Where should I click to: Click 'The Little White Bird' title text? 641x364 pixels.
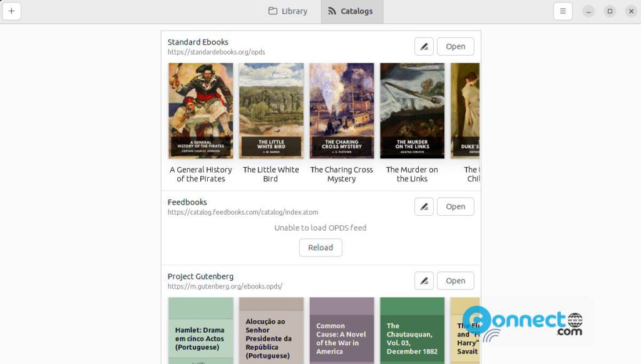tap(271, 174)
